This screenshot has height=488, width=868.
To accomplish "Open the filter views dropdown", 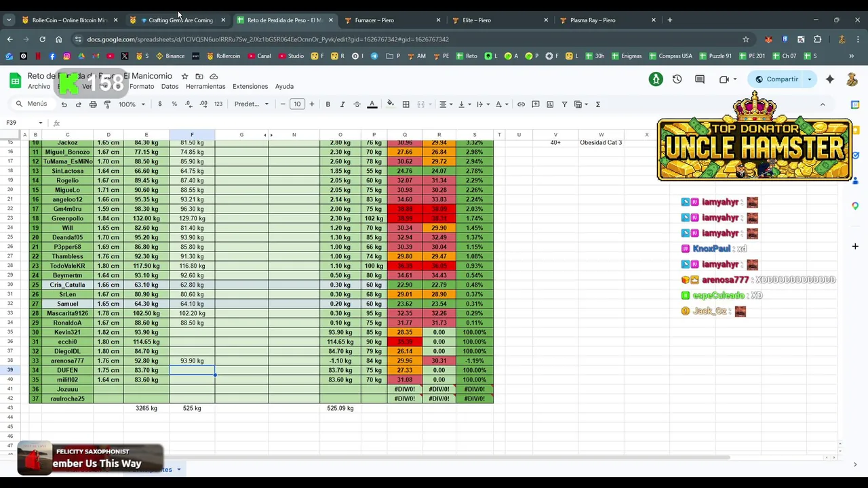I will [580, 104].
